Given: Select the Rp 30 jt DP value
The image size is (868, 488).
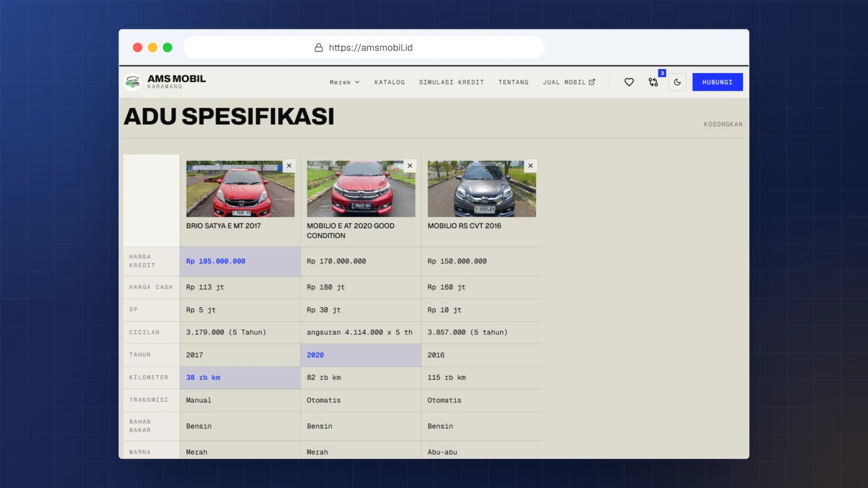Looking at the screenshot, I should [x=324, y=310].
